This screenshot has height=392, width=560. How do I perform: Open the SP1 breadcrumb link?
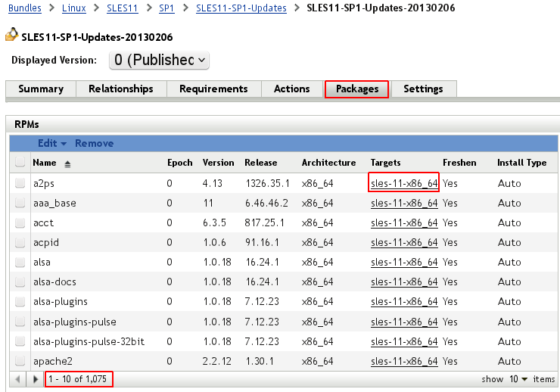click(166, 8)
